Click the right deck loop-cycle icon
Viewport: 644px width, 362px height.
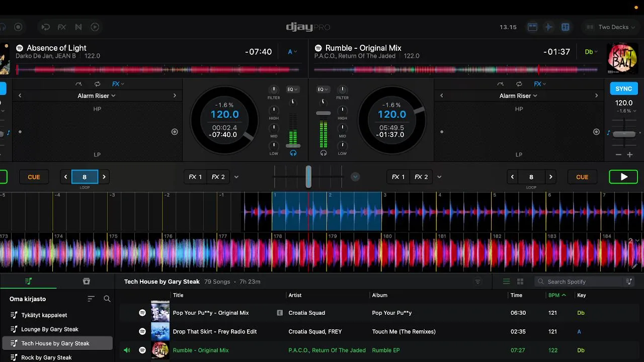pos(519,84)
